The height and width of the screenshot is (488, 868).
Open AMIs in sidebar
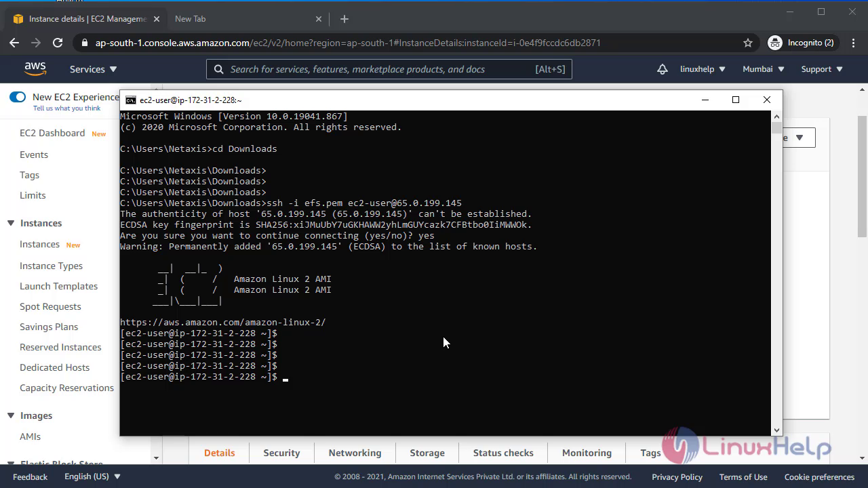point(30,436)
